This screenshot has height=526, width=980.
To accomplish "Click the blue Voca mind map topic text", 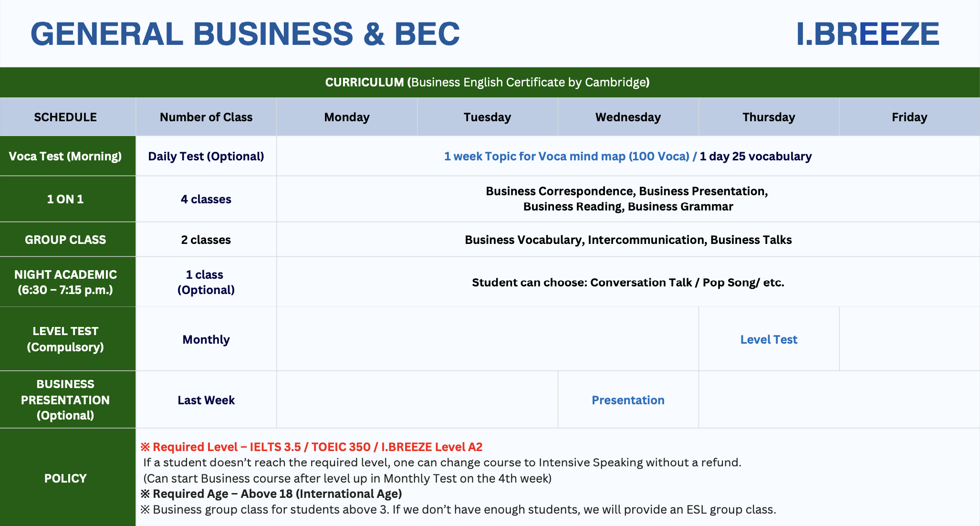I will pyautogui.click(x=567, y=156).
